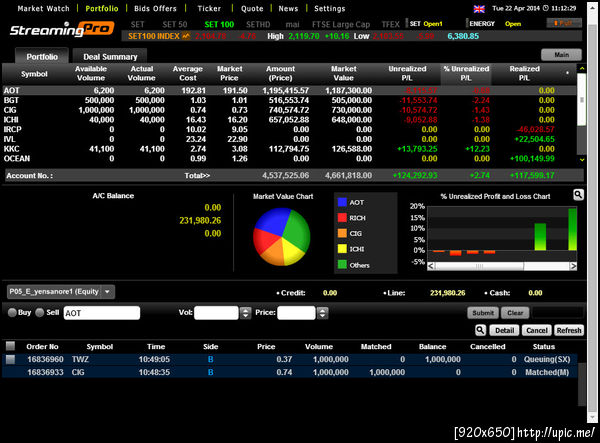Click the StreamingPro logo
600x443 pixels.
[x=62, y=29]
